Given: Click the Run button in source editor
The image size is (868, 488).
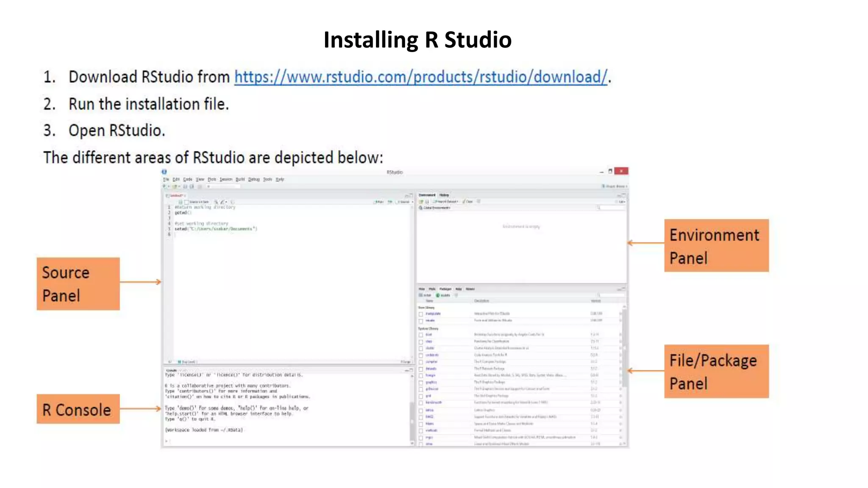Looking at the screenshot, I should tap(379, 202).
